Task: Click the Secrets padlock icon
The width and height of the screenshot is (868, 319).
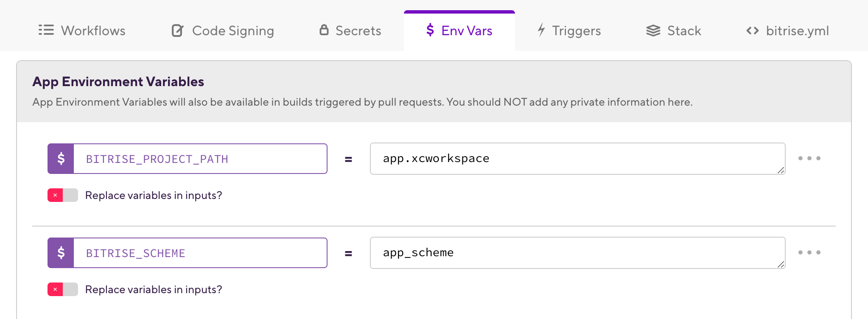Action: [324, 30]
